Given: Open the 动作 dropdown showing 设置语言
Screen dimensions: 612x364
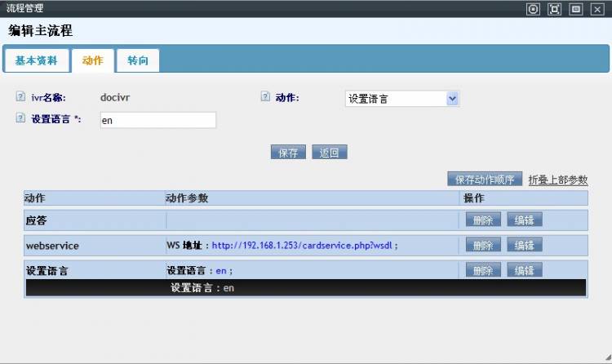Looking at the screenshot, I should coord(402,99).
